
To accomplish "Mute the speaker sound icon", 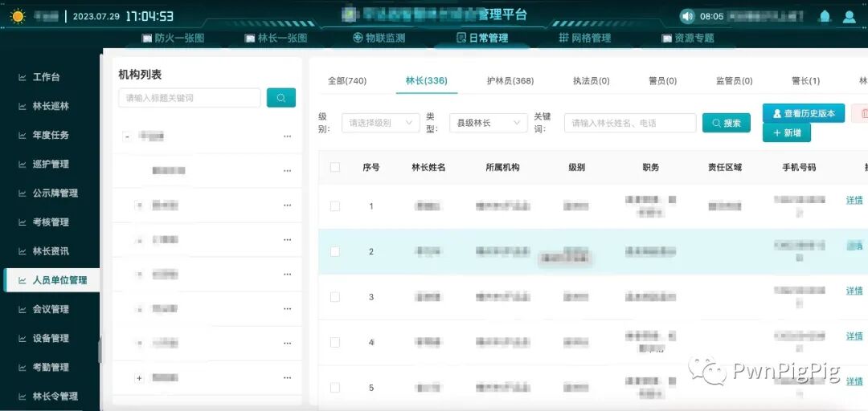I will [x=687, y=16].
